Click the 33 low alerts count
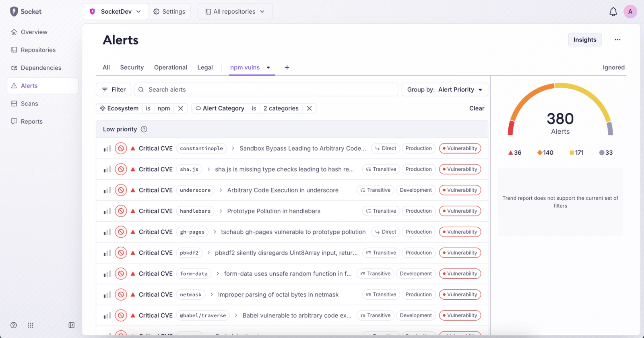Viewport: 644px width, 338px height. 606,153
